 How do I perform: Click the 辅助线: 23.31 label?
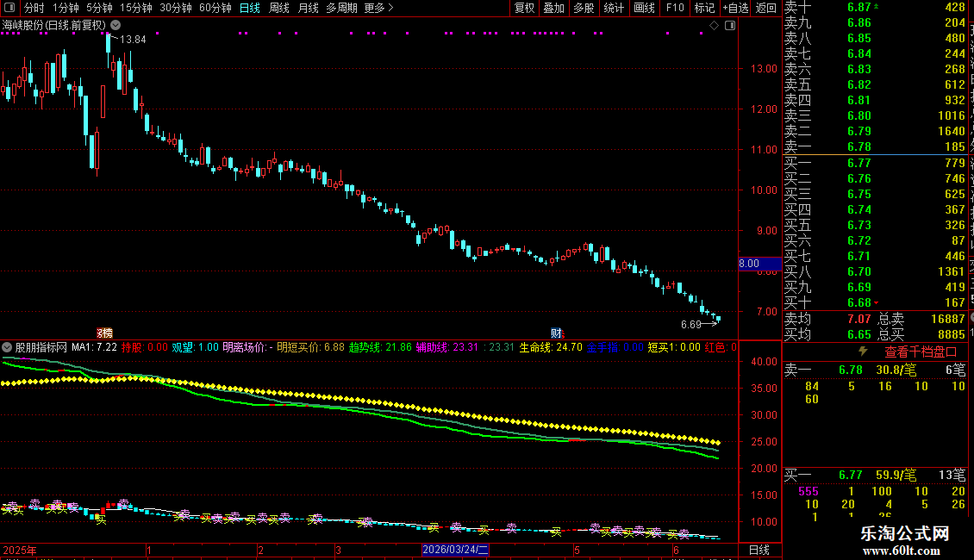coord(447,347)
